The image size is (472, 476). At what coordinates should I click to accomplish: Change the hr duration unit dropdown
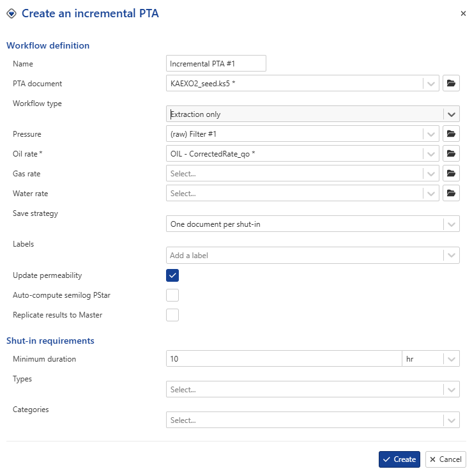[x=430, y=359]
